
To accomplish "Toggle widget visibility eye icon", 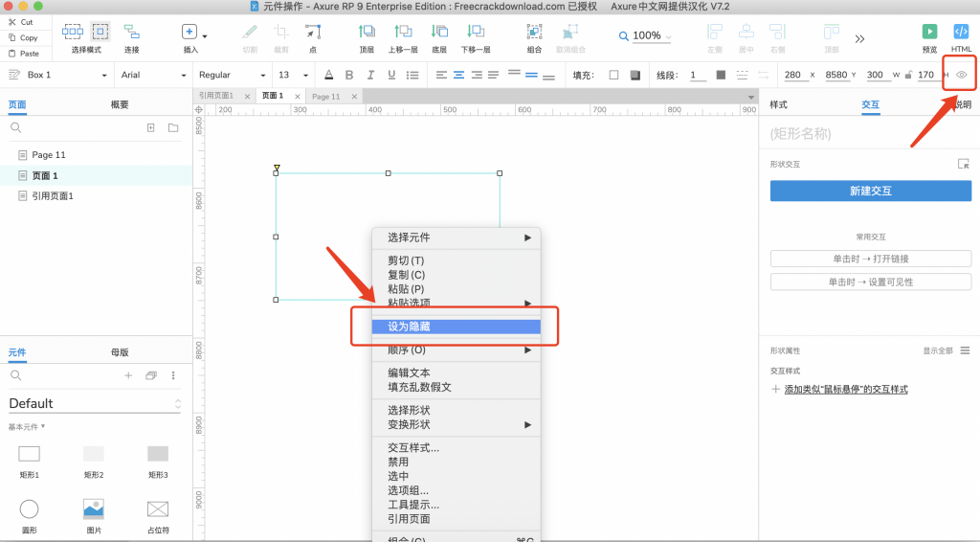I will tap(962, 75).
